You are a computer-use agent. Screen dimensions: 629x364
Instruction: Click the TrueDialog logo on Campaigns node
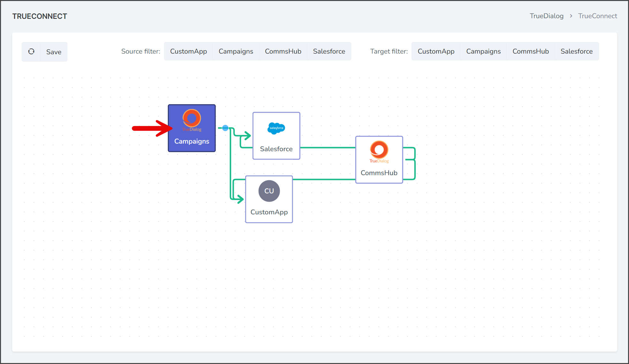[x=192, y=120]
